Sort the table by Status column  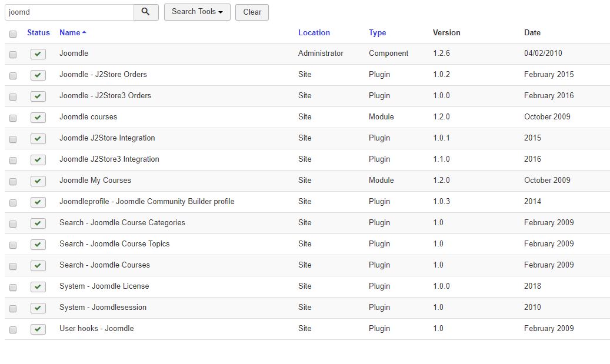tap(38, 33)
